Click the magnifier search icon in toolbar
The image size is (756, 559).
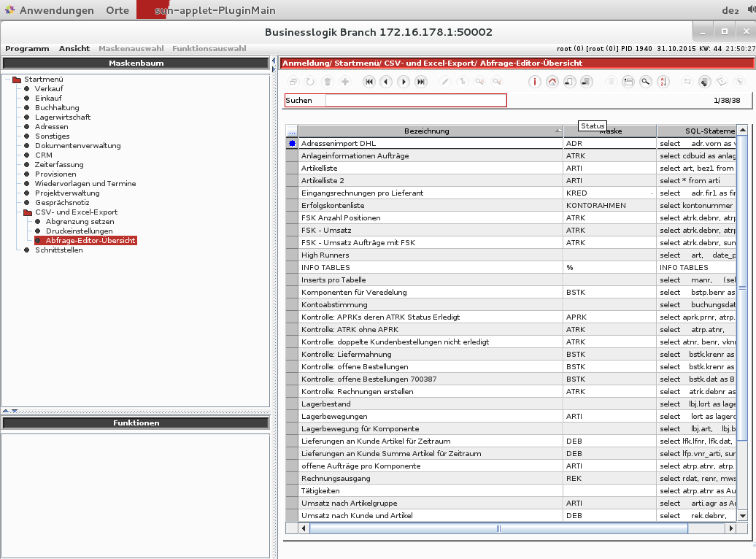646,82
